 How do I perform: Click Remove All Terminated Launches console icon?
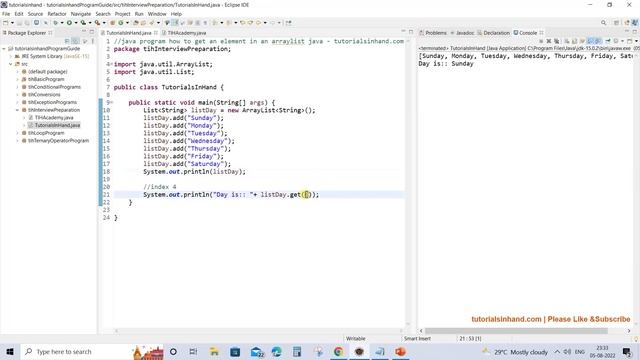pos(556,41)
